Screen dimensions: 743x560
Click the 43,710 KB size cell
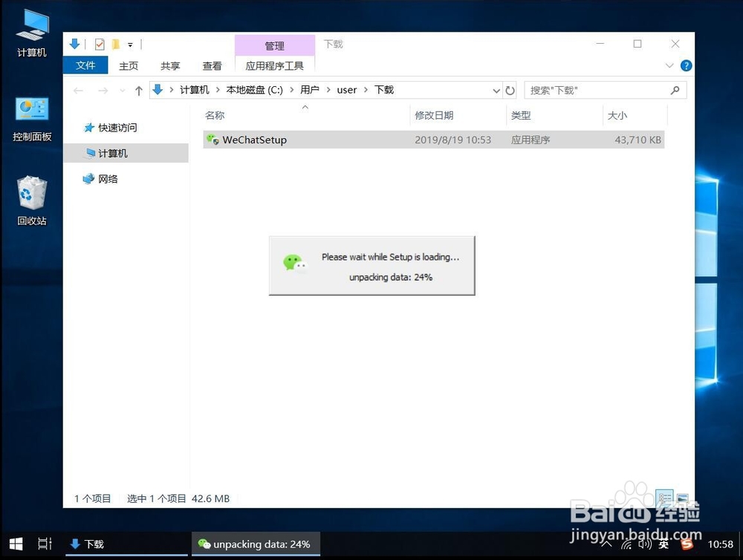click(637, 140)
